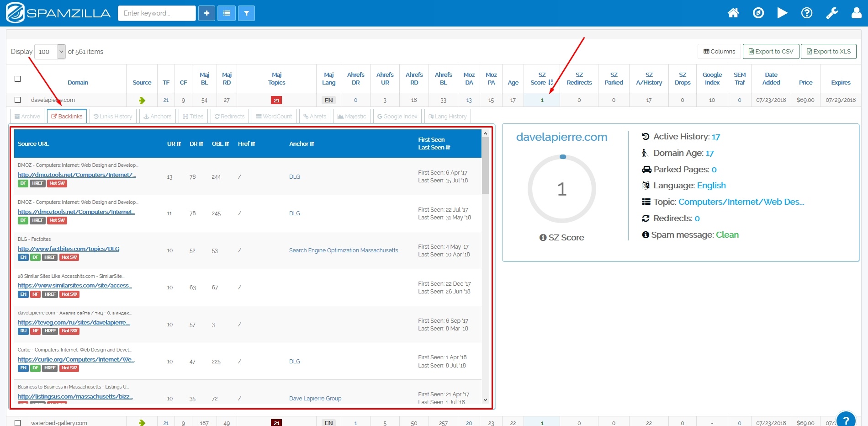Open the Majestic tab

pos(352,117)
